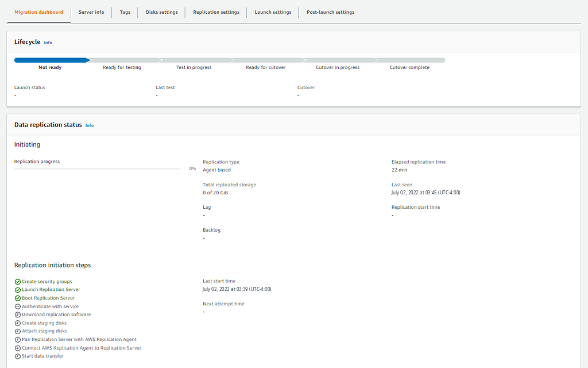This screenshot has width=588, height=368.
Task: Click Pair Replication Server with AWS Replication Agent
Action: tap(79, 339)
